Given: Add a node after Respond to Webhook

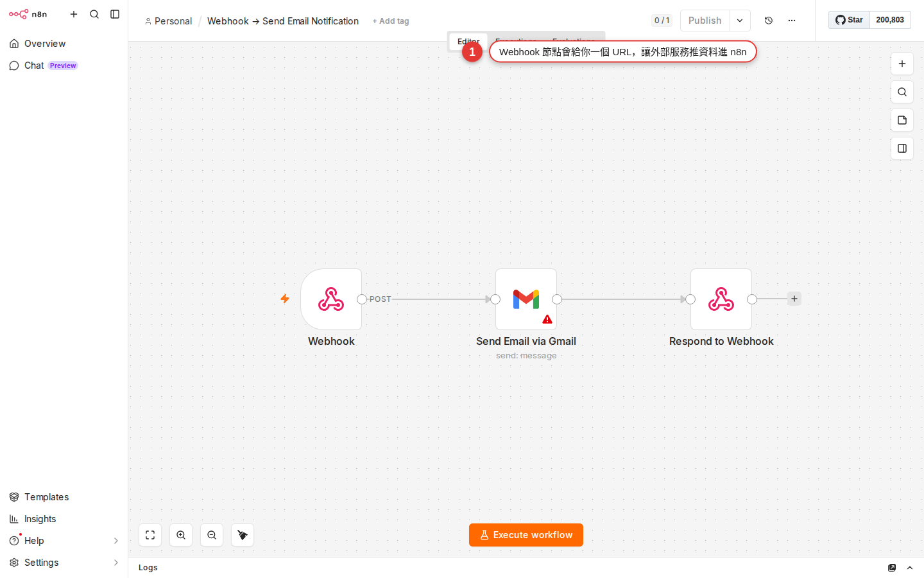Looking at the screenshot, I should (794, 299).
